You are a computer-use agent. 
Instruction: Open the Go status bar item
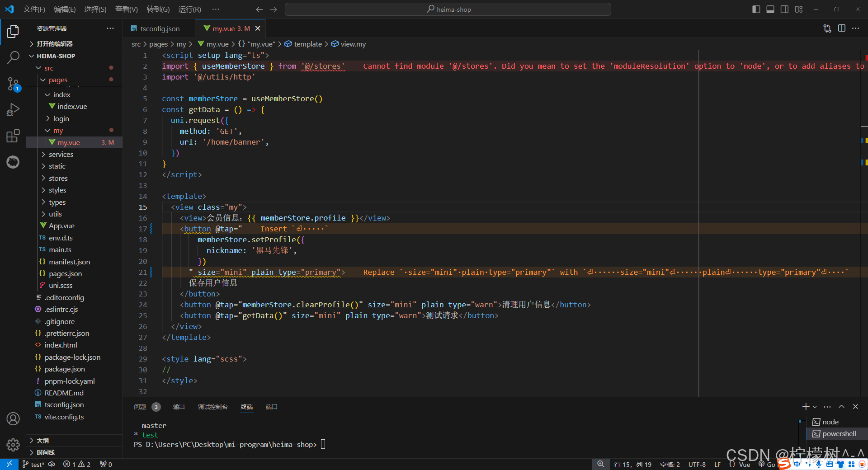(x=767, y=465)
